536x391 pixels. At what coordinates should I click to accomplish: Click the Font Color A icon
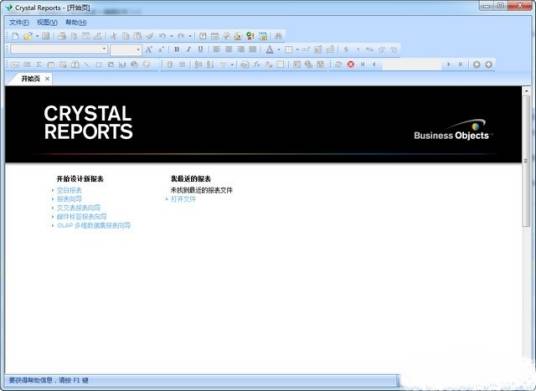pyautogui.click(x=270, y=50)
